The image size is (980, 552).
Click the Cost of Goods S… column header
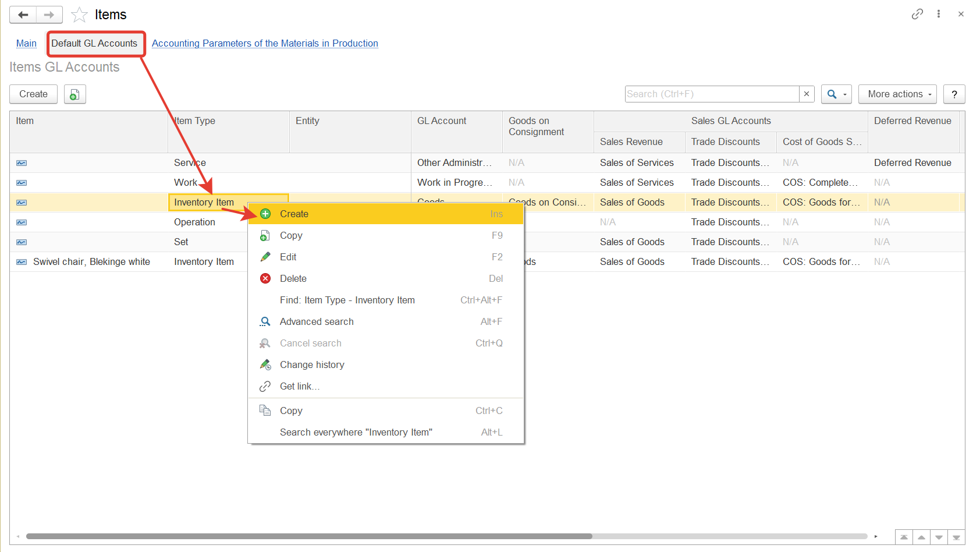coord(822,142)
